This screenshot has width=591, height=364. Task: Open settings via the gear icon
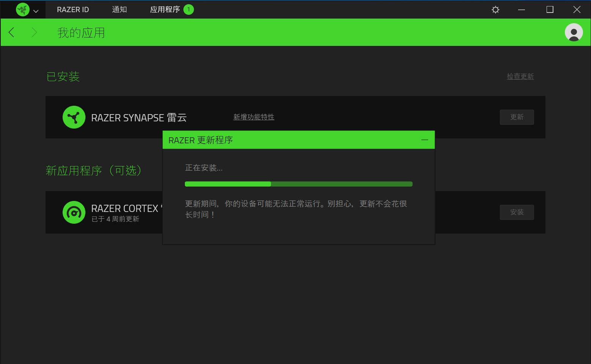point(495,9)
